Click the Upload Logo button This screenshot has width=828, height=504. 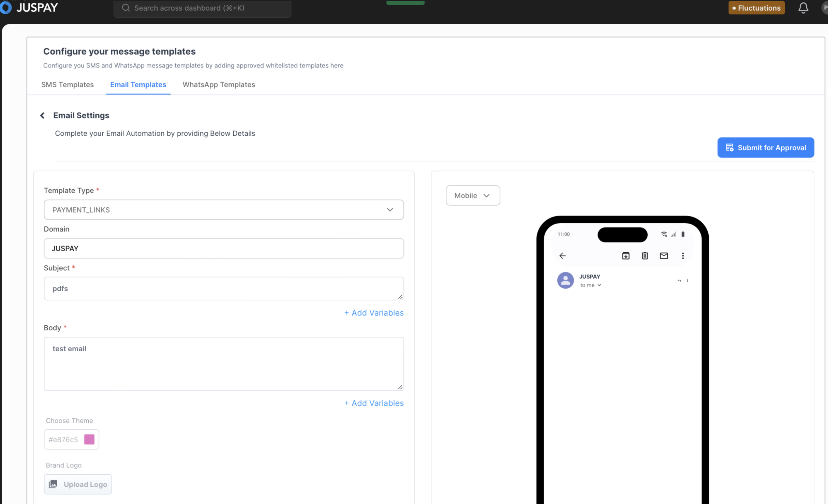point(78,484)
